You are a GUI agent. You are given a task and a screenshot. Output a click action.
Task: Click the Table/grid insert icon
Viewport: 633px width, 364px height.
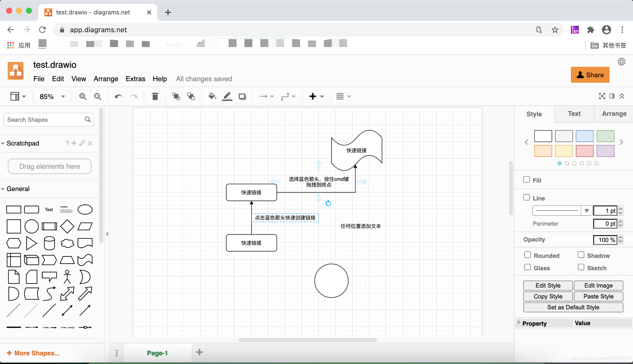340,96
